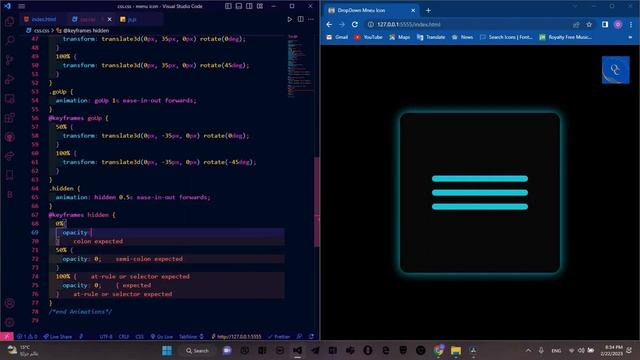Screen dimensions: 640x360
Task: Change file encoding UTF-8 in status bar
Action: [x=106, y=336]
